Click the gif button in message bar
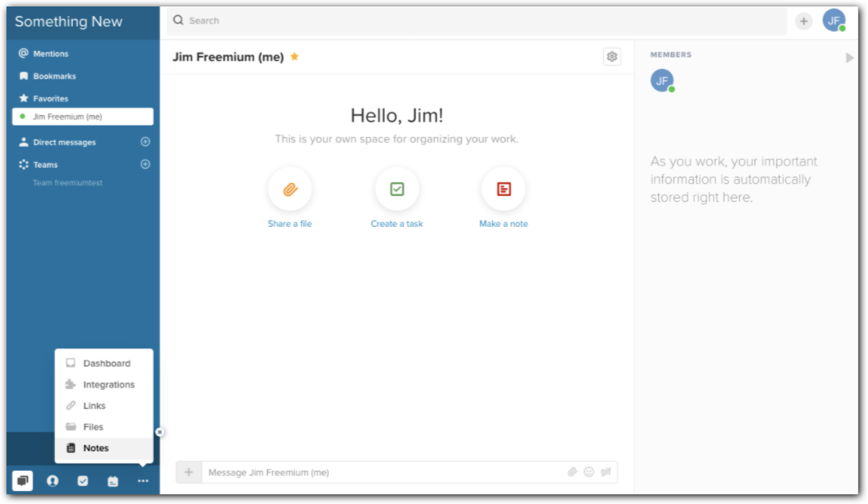Screen dimensions: 868x504 tap(605, 472)
